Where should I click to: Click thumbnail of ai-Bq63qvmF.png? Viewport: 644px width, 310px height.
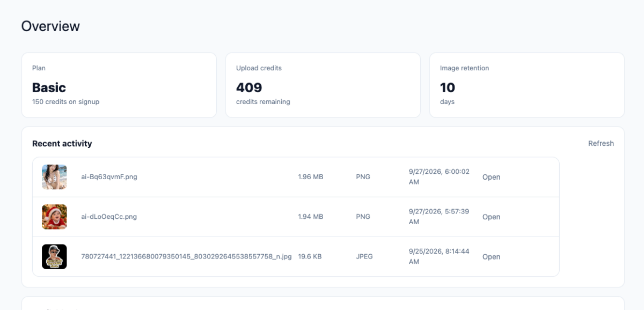tap(54, 177)
